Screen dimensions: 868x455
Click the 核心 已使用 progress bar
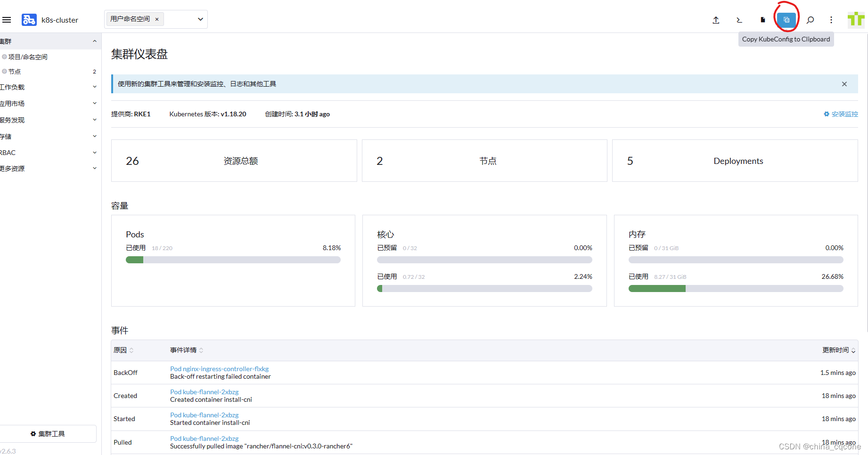coord(484,289)
